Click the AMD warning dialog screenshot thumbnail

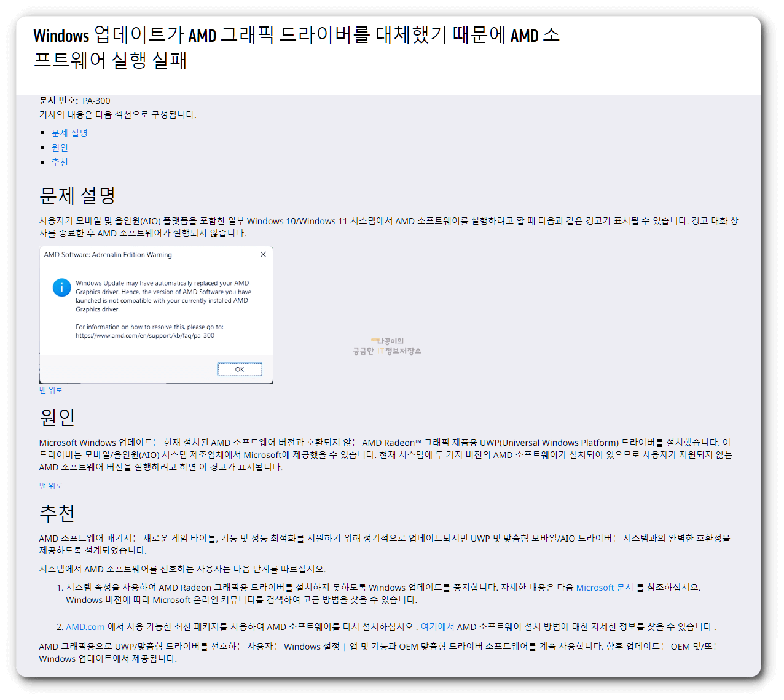pyautogui.click(x=156, y=314)
